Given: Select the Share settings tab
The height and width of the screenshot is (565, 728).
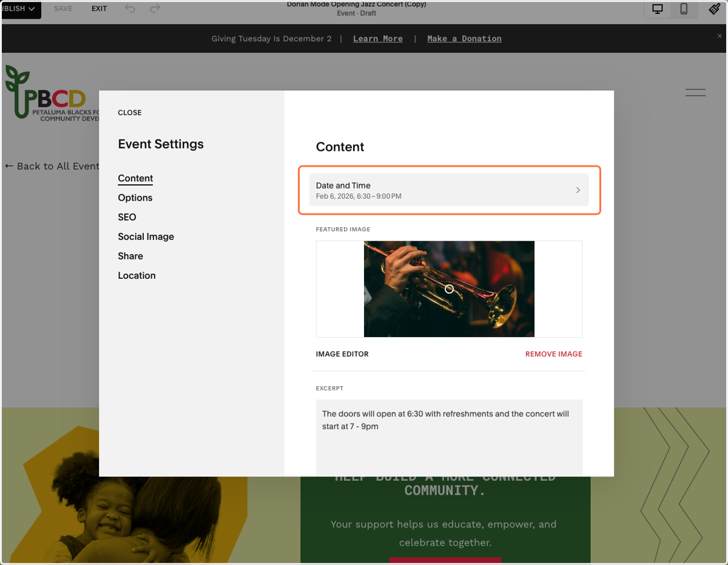Looking at the screenshot, I should [x=130, y=256].
